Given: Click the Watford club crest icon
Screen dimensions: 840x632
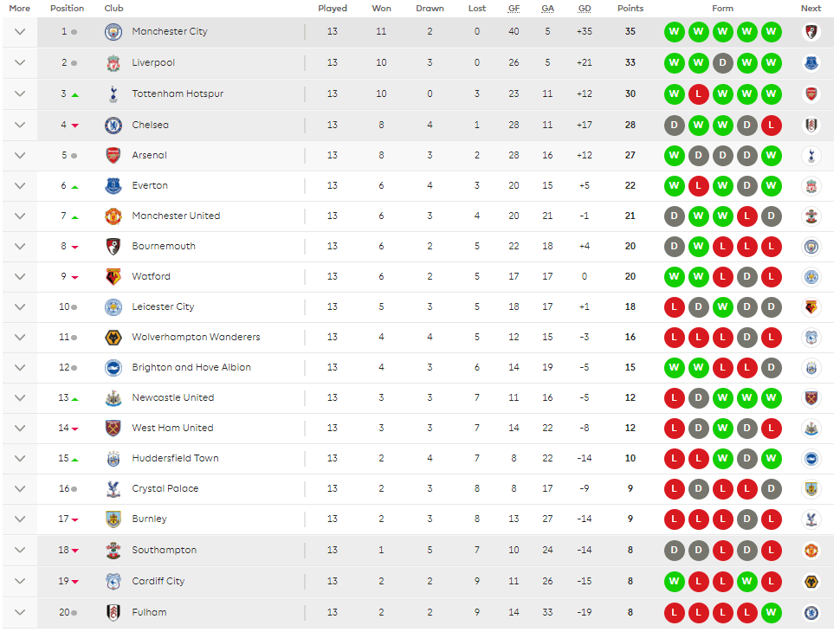Looking at the screenshot, I should click(x=113, y=276).
